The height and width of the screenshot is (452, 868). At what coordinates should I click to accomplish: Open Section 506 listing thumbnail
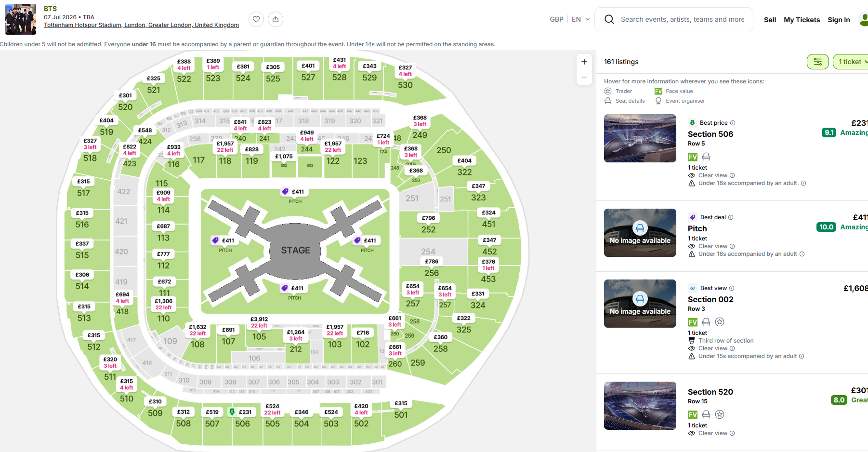point(640,138)
